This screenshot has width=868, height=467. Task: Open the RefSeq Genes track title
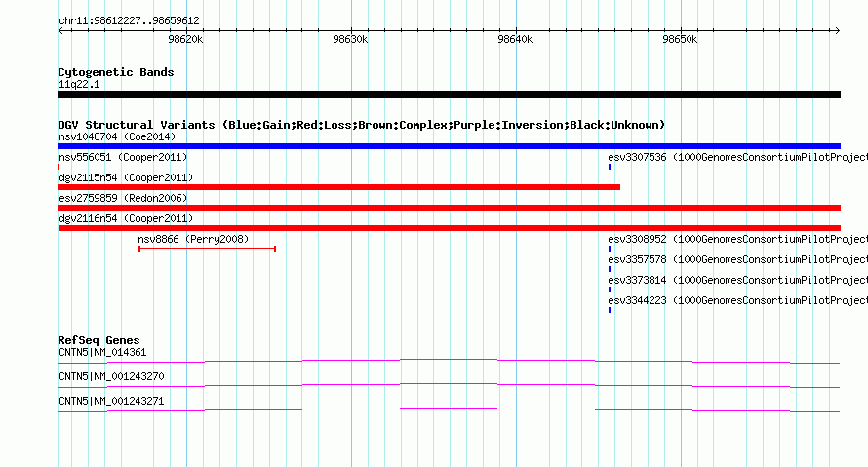pos(99,340)
